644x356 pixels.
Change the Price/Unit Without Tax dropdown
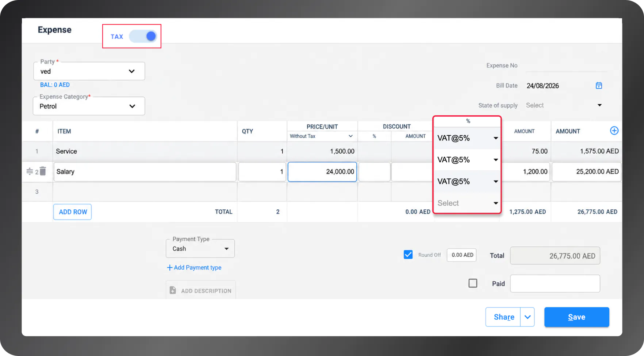(321, 136)
